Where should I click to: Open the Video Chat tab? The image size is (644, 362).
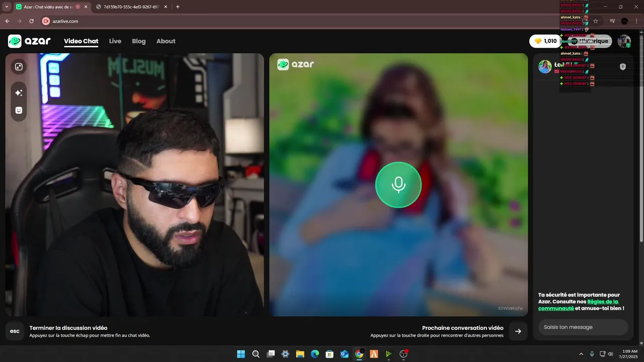pos(81,41)
